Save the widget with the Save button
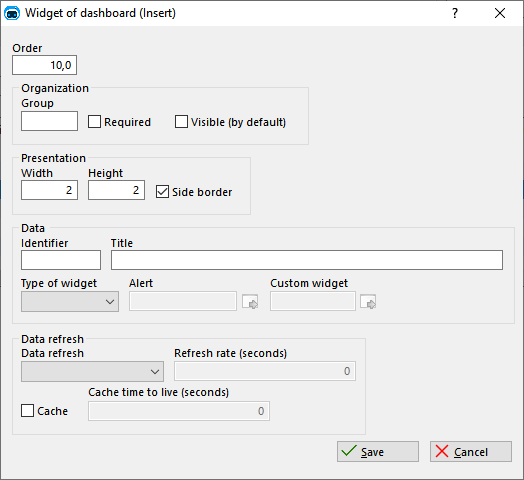The image size is (524, 480). tap(378, 452)
